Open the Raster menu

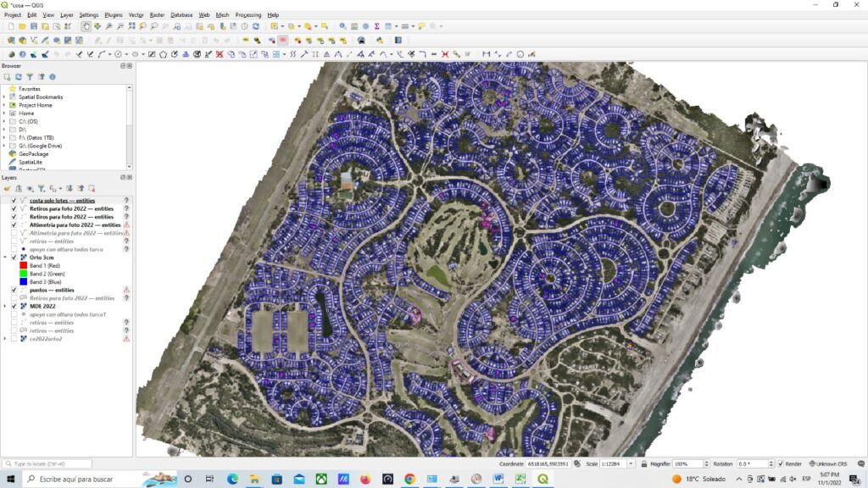(x=158, y=15)
